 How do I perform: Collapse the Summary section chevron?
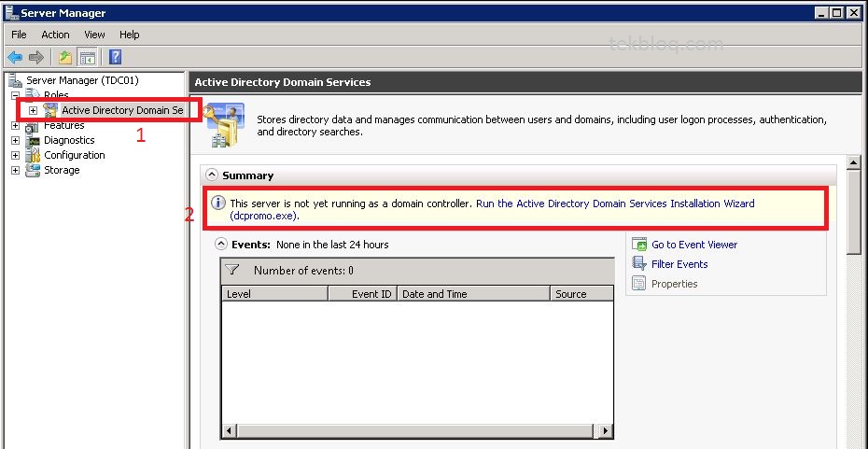212,175
